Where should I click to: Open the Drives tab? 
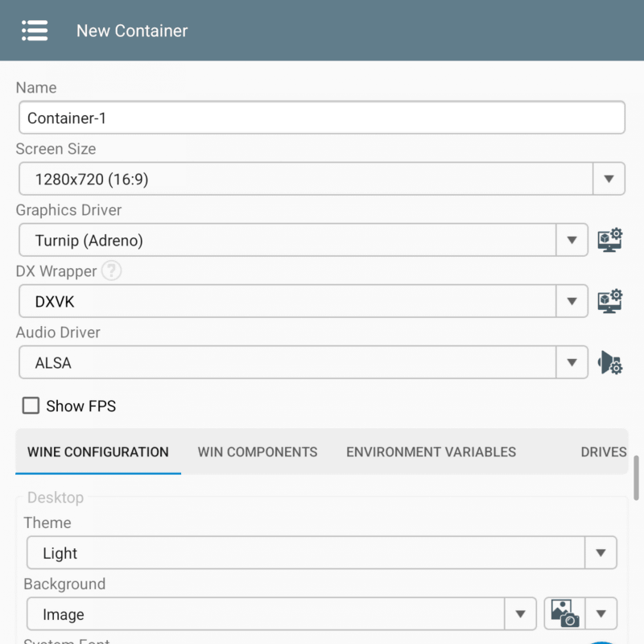(603, 452)
